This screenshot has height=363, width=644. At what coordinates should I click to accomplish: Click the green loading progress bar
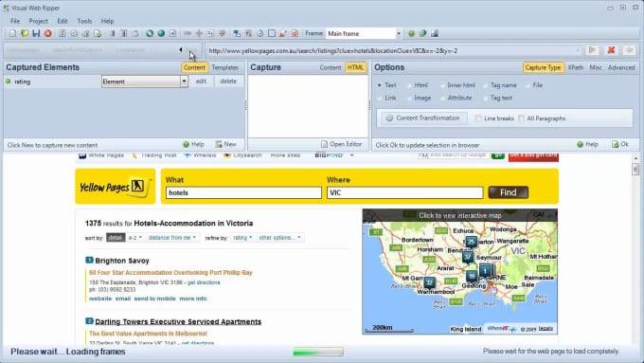click(x=318, y=352)
